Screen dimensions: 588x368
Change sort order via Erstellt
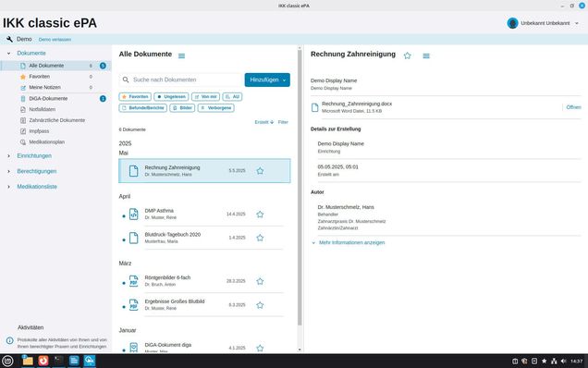pos(264,122)
